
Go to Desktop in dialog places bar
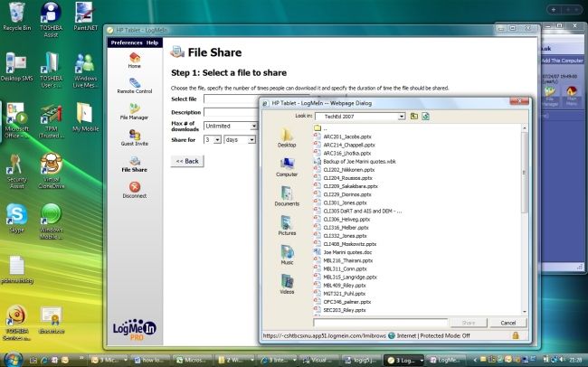coord(287,137)
